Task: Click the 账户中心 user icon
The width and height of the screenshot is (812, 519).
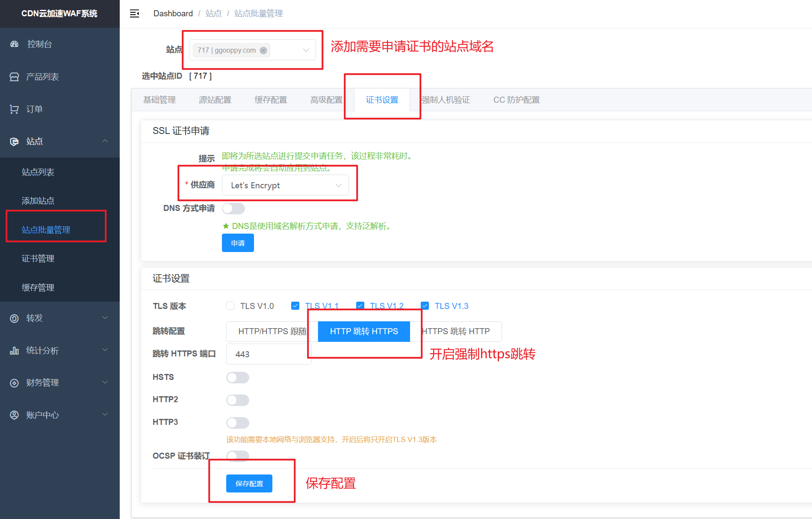Action: pyautogui.click(x=15, y=415)
